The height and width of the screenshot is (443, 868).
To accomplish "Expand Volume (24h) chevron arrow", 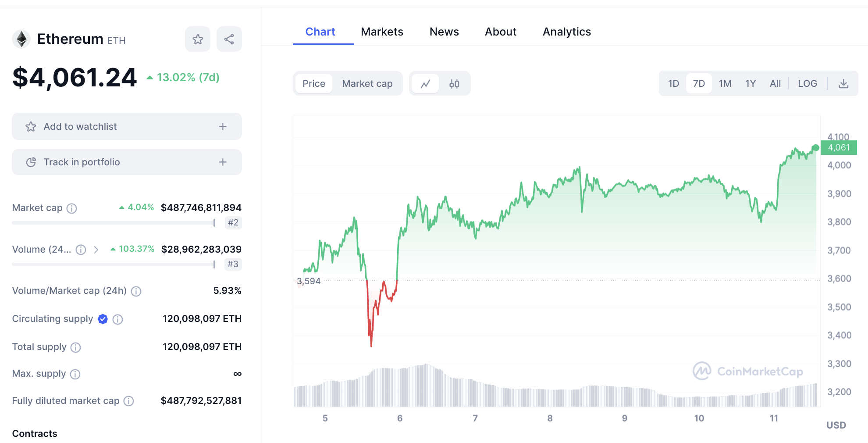I will point(96,250).
